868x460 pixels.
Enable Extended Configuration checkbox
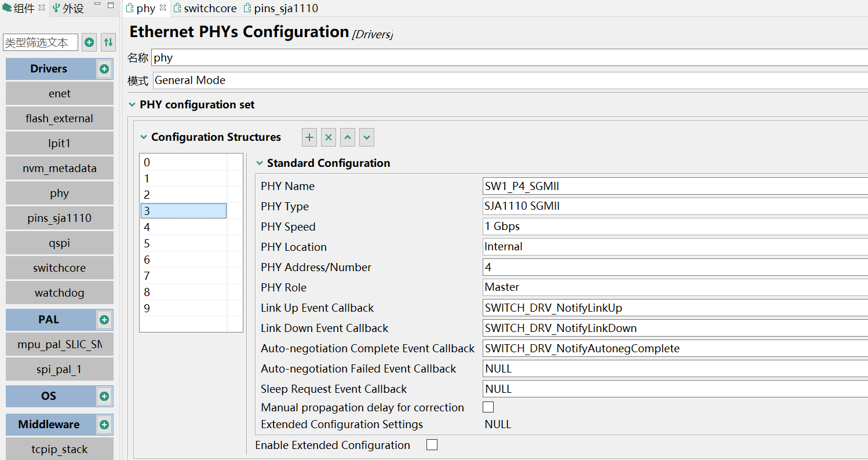[x=431, y=444]
